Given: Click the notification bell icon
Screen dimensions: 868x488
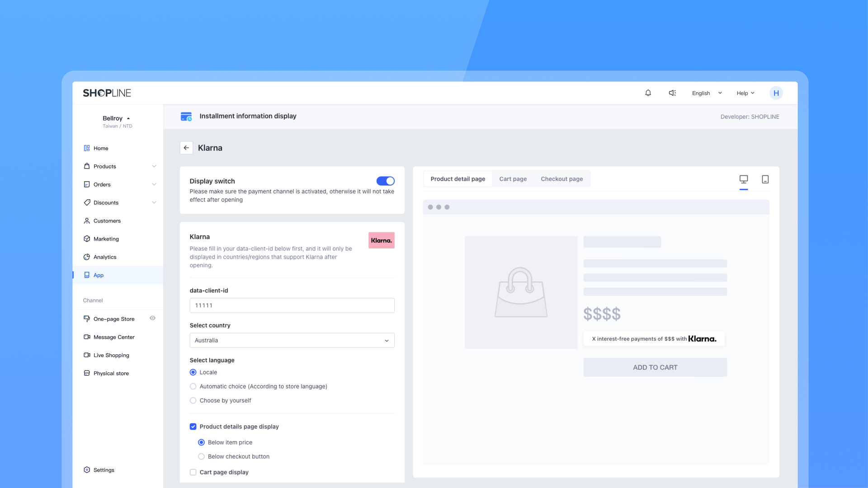Looking at the screenshot, I should (648, 93).
